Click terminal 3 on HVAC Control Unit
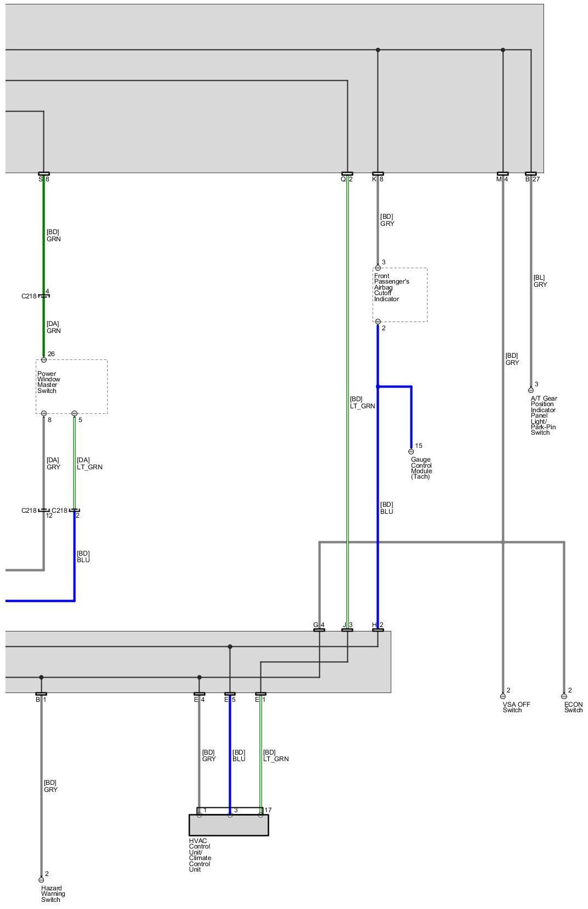 click(x=230, y=814)
